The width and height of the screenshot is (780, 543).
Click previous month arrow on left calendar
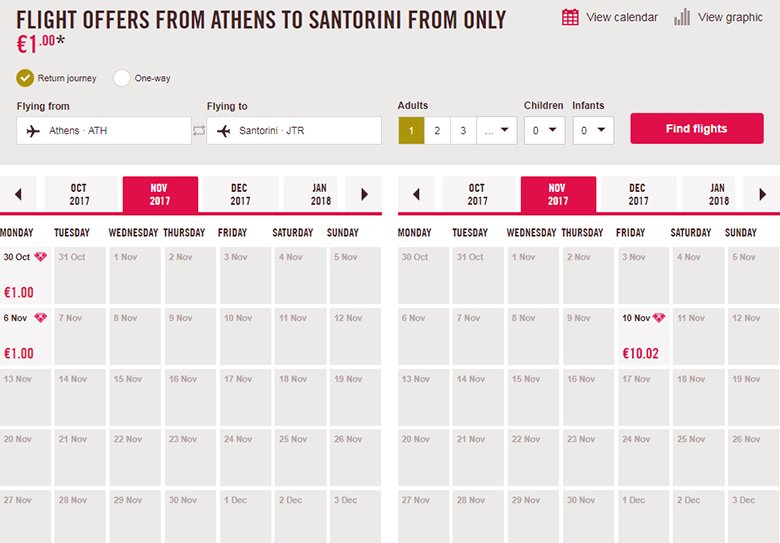[18, 194]
